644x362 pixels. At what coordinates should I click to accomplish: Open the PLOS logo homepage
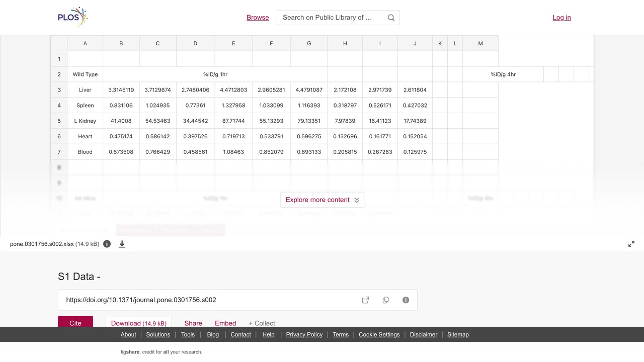[73, 17]
